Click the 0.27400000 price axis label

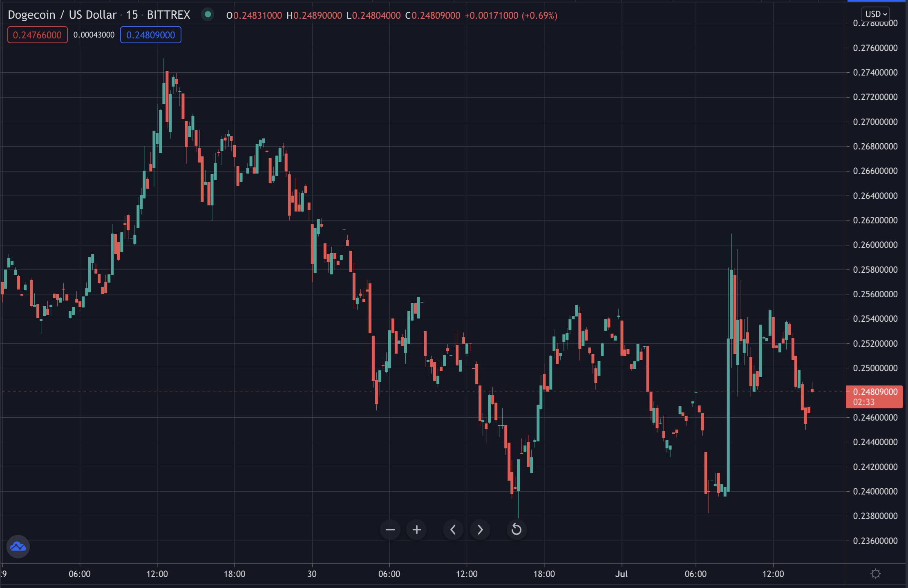tap(875, 72)
